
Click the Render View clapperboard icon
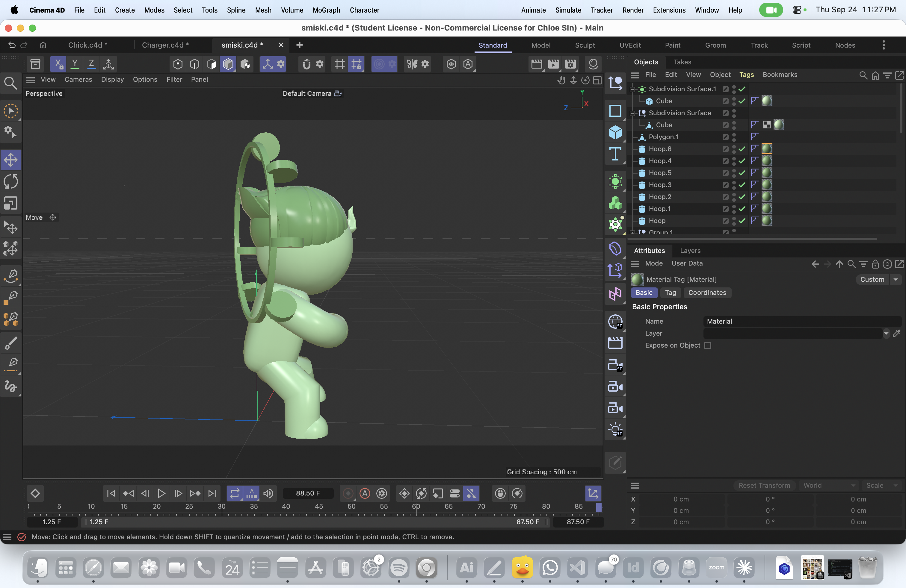(x=537, y=64)
